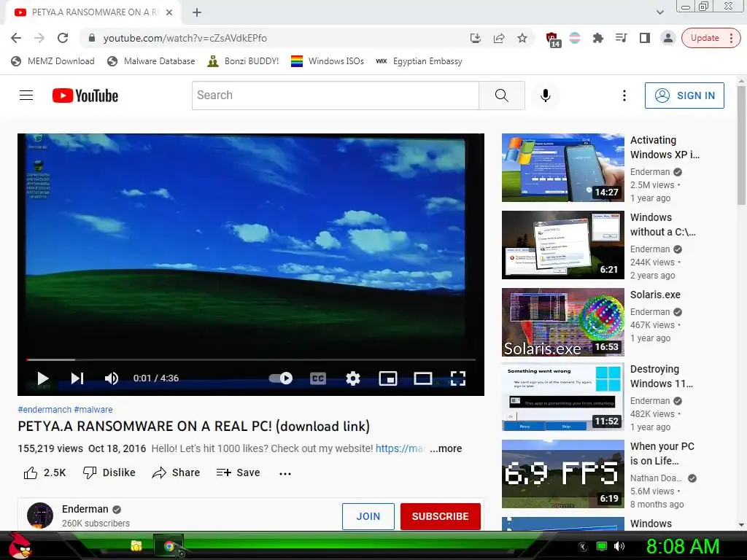Search with voice microphone
The image size is (747, 560).
click(546, 96)
